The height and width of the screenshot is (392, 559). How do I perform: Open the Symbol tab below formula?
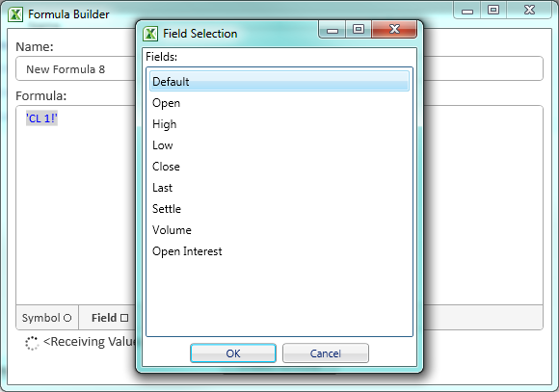pos(46,318)
